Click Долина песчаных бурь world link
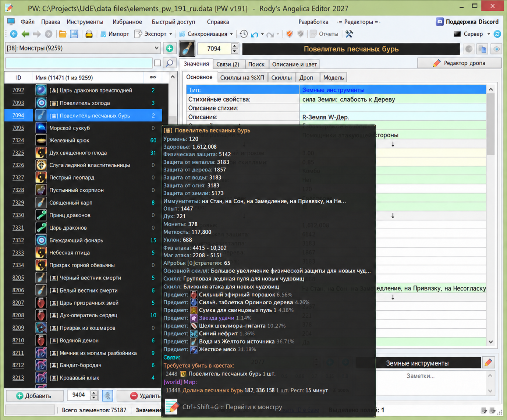 click(x=212, y=390)
